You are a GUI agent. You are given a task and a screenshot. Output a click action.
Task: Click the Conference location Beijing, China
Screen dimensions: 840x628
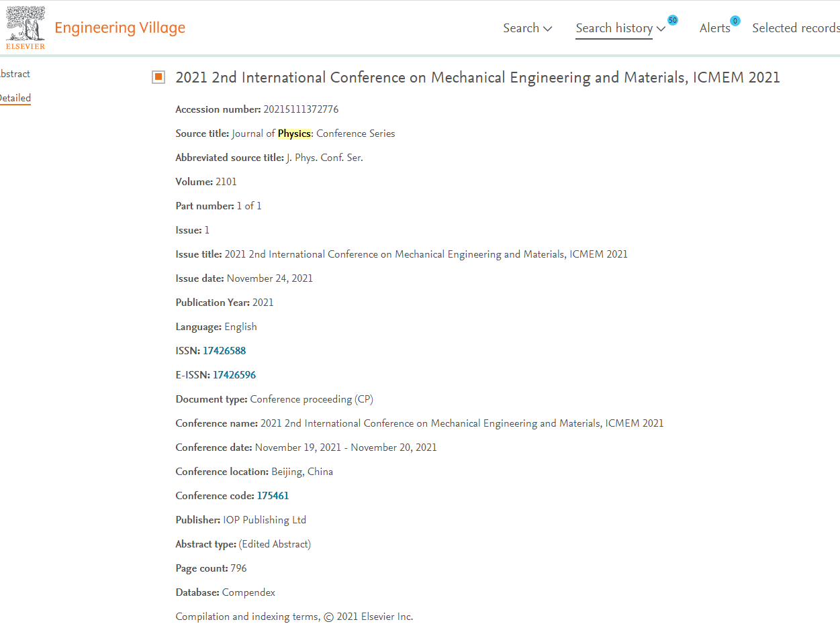[302, 472]
